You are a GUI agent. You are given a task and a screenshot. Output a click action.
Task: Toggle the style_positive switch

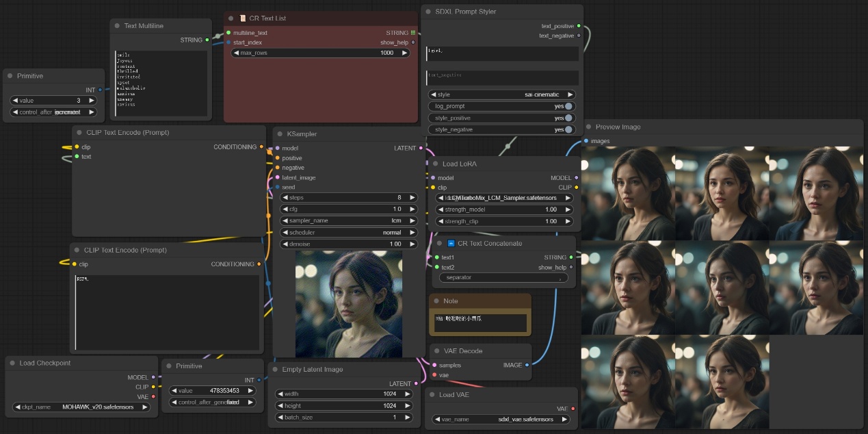click(568, 118)
